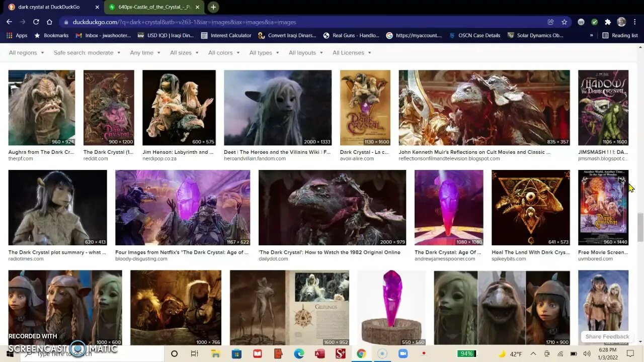644x362 pixels.
Task: Open the Real Guns bookmark
Action: point(351,36)
